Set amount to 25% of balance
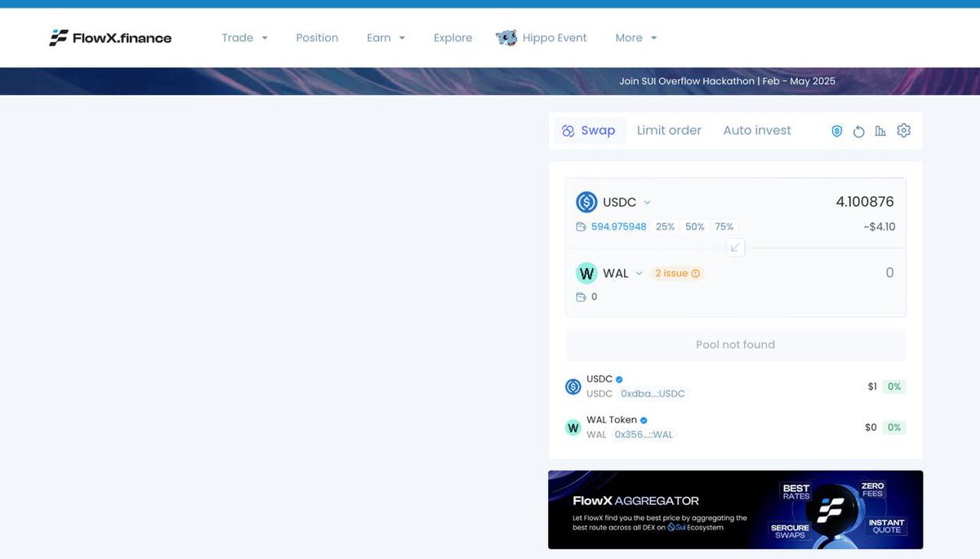 [665, 226]
